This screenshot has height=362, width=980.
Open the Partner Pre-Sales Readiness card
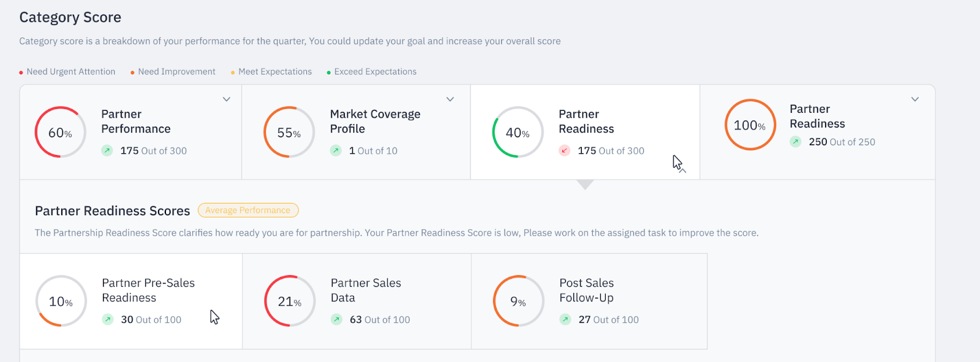click(x=131, y=301)
